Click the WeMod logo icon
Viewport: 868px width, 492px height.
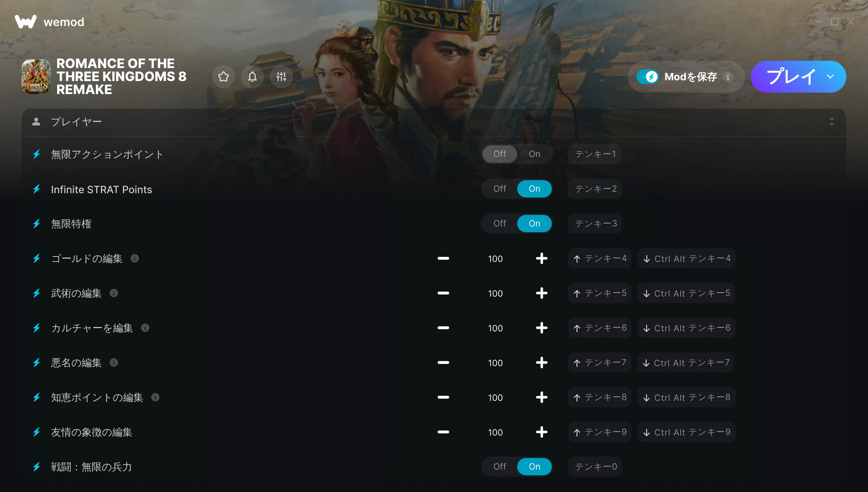26,22
